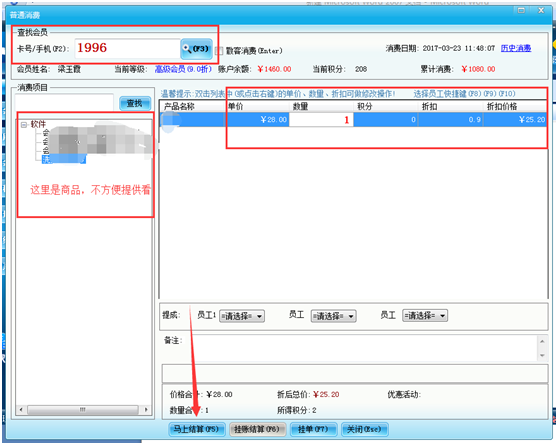Screen dimensions: 558x445
Task: Click 马上结算 (F5) checkout button
Action: coord(197,429)
